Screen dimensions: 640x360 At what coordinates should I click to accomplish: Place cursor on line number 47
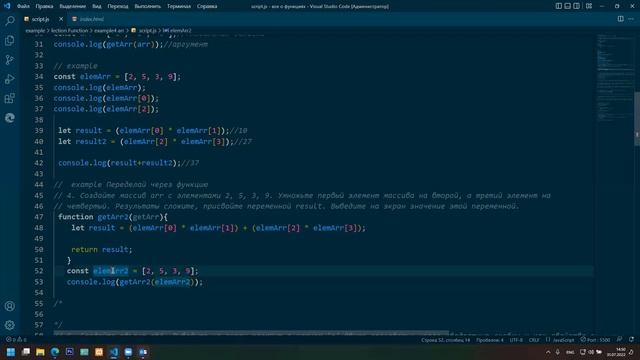tap(39, 217)
